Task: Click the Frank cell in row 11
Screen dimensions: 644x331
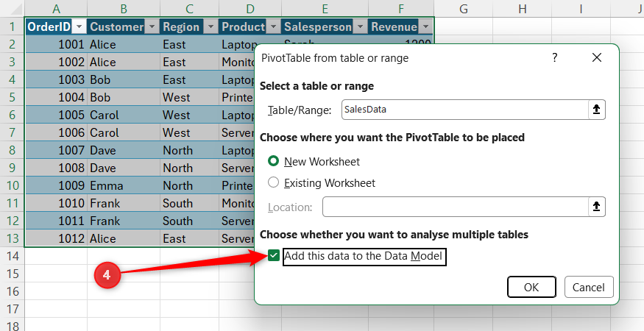Action: click(x=124, y=203)
